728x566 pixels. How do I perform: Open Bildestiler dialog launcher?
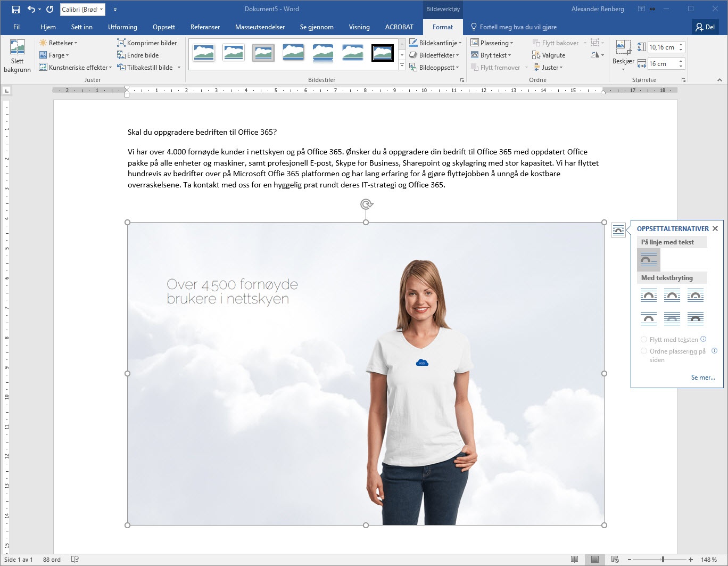tap(462, 80)
